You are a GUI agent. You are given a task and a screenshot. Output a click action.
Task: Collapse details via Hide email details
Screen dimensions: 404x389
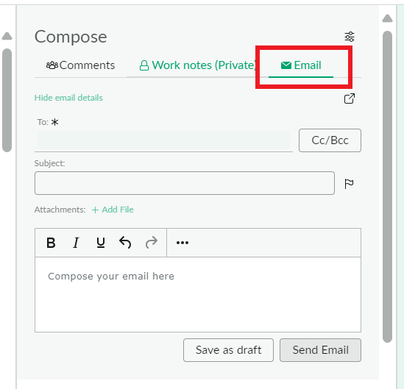click(x=68, y=98)
